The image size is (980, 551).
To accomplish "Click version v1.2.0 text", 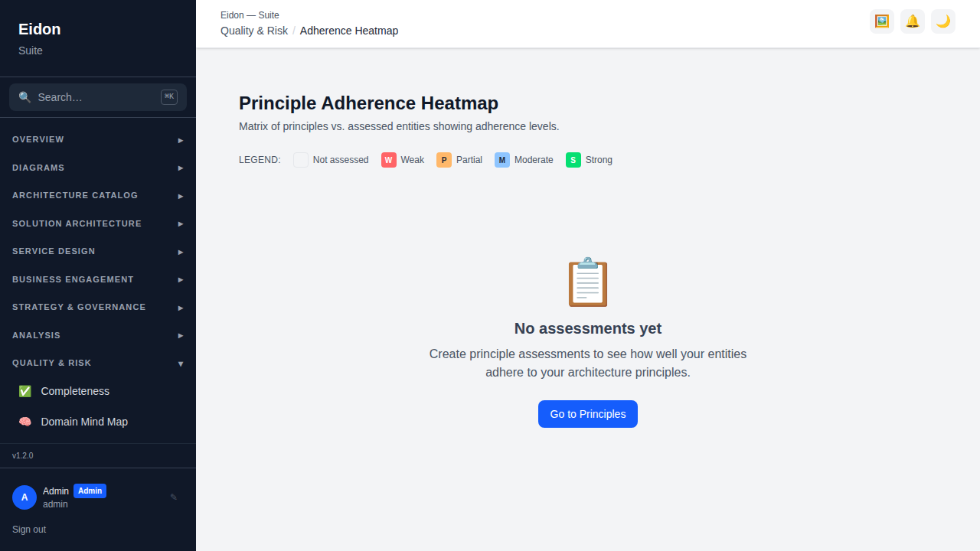I will tap(23, 455).
